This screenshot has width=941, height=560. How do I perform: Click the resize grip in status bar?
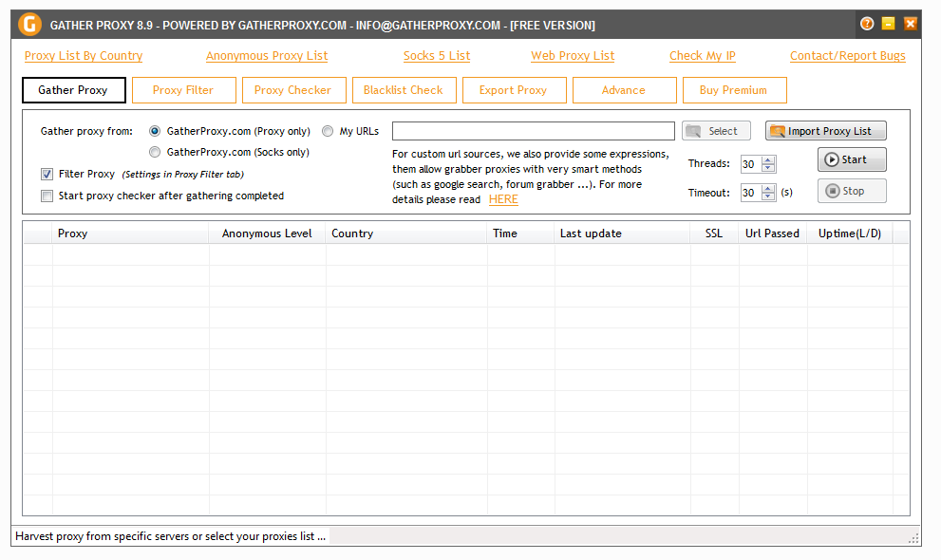pyautogui.click(x=913, y=538)
